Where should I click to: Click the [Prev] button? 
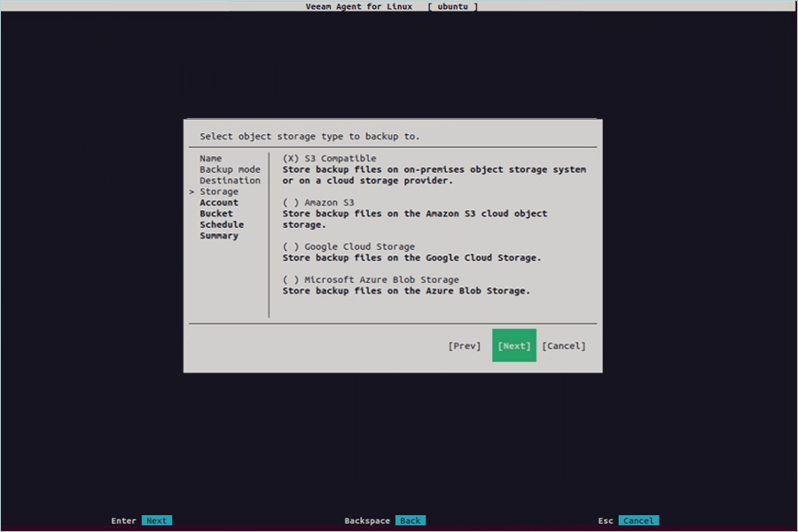(464, 346)
